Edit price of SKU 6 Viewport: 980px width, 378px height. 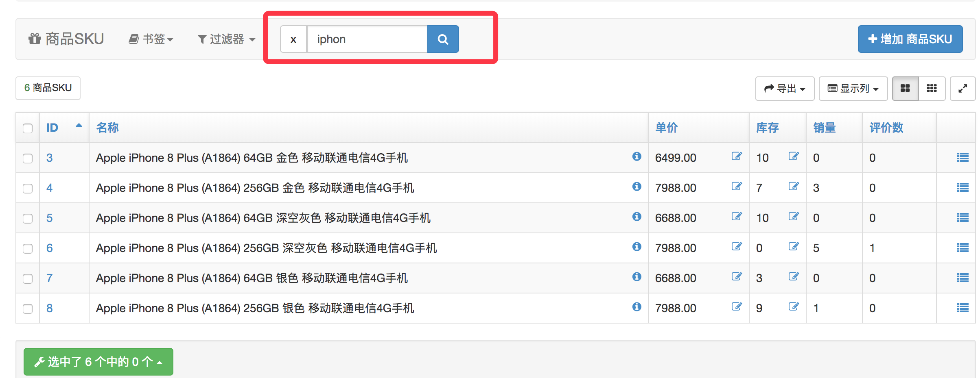pos(737,246)
